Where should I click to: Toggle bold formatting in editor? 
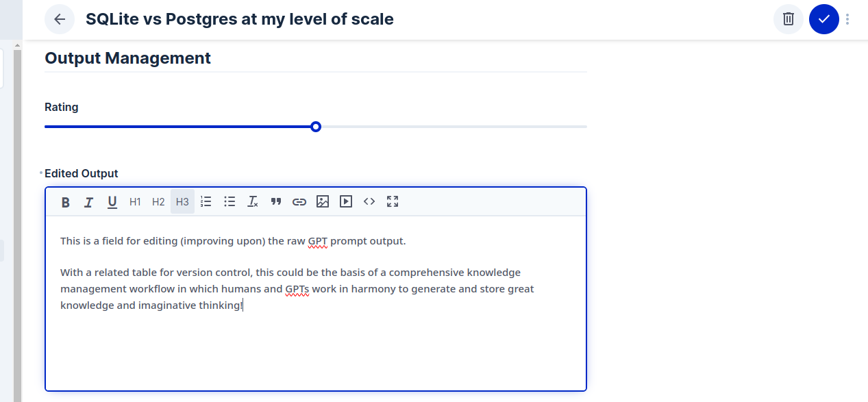66,202
